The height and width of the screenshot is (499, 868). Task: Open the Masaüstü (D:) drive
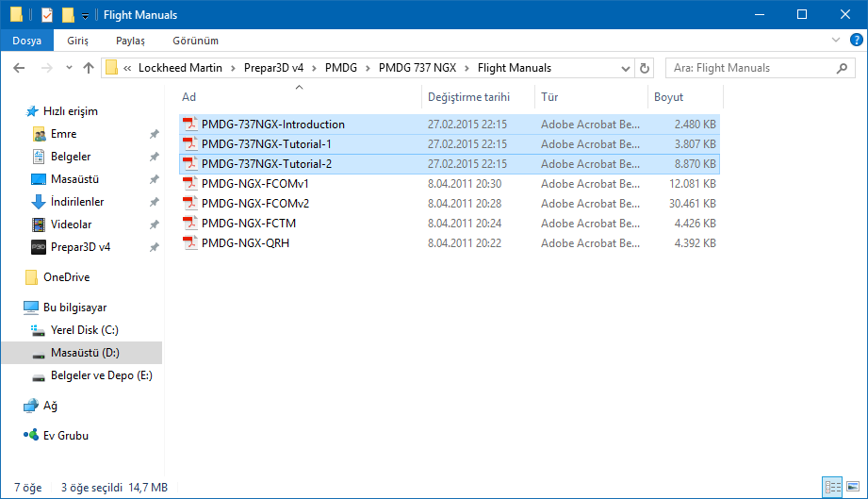85,353
